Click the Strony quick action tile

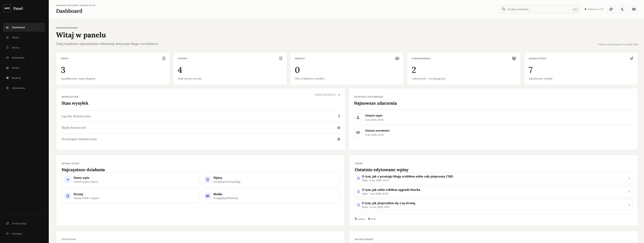point(131,196)
